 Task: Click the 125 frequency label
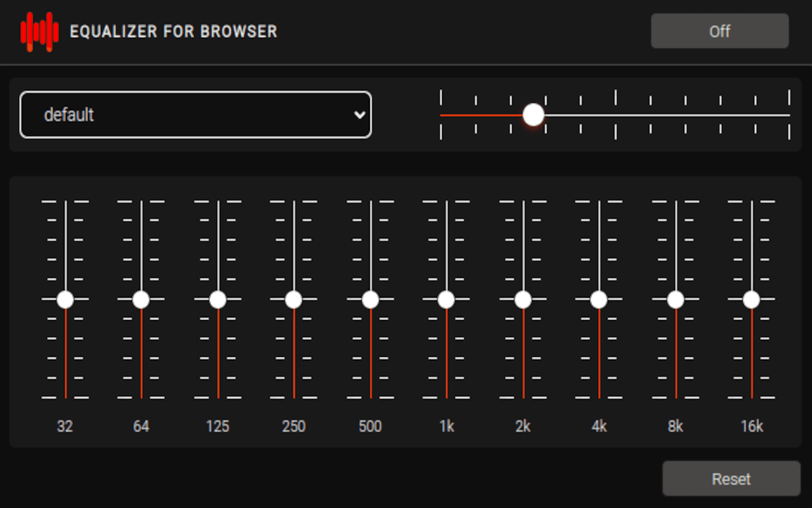(218, 427)
